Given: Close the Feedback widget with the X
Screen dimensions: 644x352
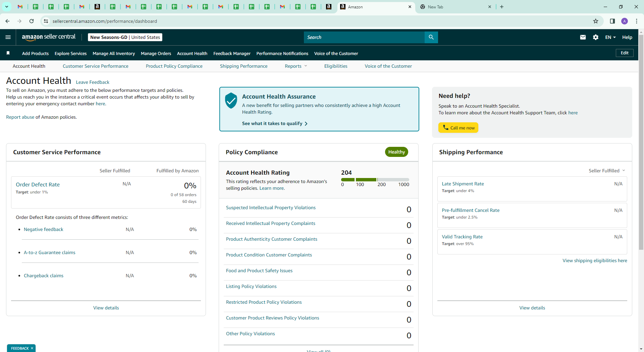Looking at the screenshot, I should (32, 348).
